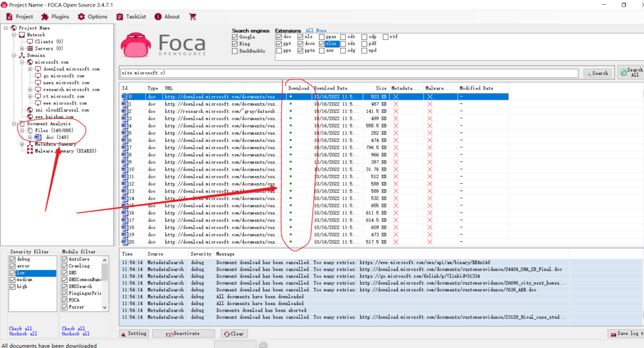Click the Search button
644x348 pixels.
(x=597, y=73)
